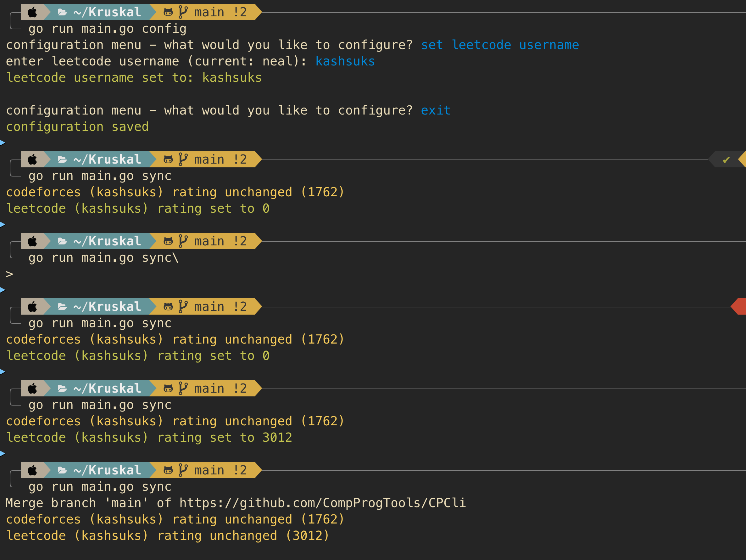746x560 pixels.
Task: Select the blue 'set leetcode username' answer
Action: pos(500,45)
